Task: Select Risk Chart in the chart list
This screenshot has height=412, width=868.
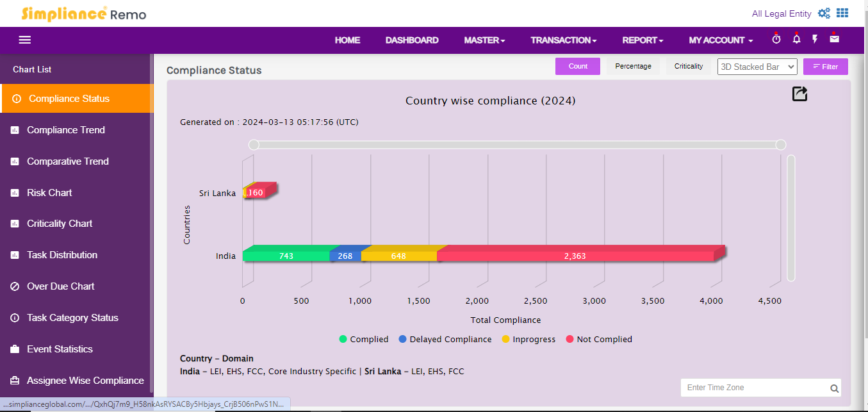Action: 49,193
